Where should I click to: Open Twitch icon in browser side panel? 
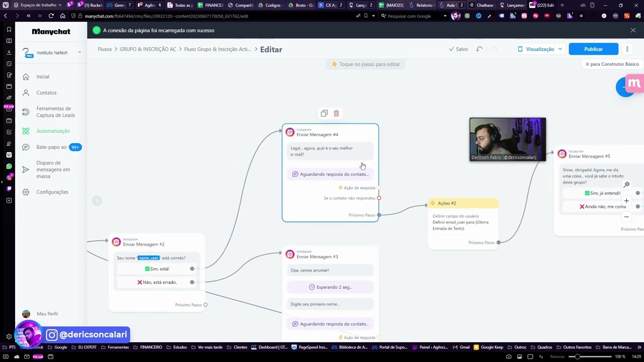tap(9, 189)
